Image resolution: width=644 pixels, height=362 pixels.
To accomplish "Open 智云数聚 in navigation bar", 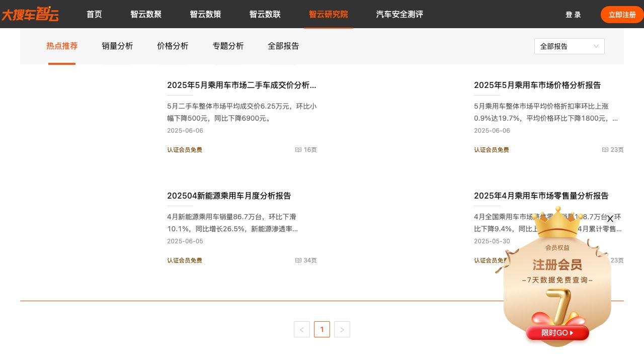I will pyautogui.click(x=146, y=14).
